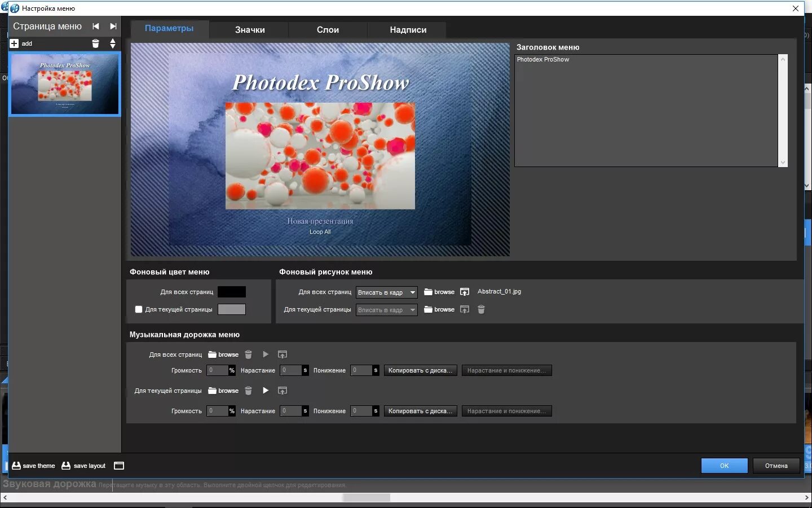The height and width of the screenshot is (508, 812).
Task: Switch to the Значки tab
Action: click(250, 30)
